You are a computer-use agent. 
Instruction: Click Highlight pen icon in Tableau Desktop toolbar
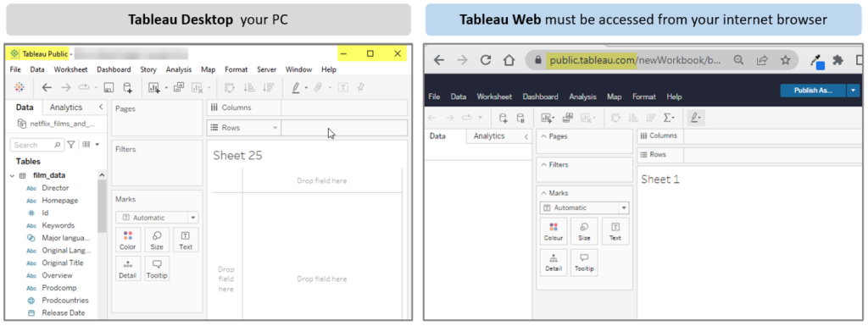tap(296, 87)
